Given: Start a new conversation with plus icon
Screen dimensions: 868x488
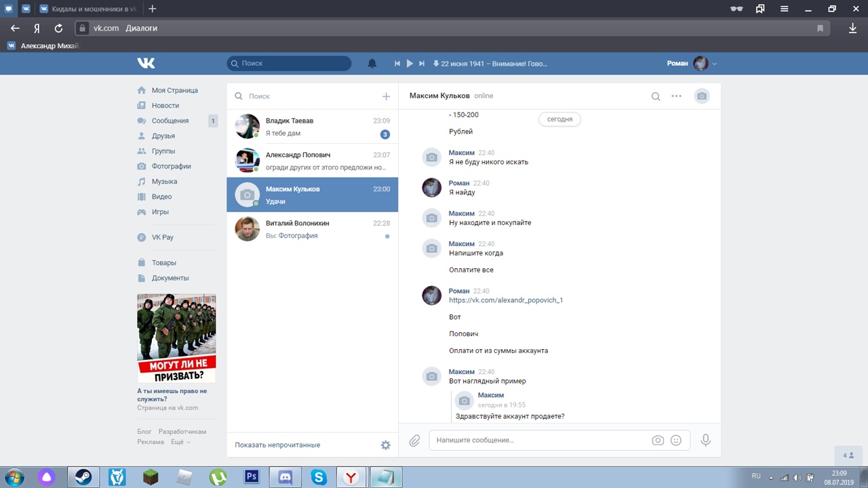Looking at the screenshot, I should 386,96.
